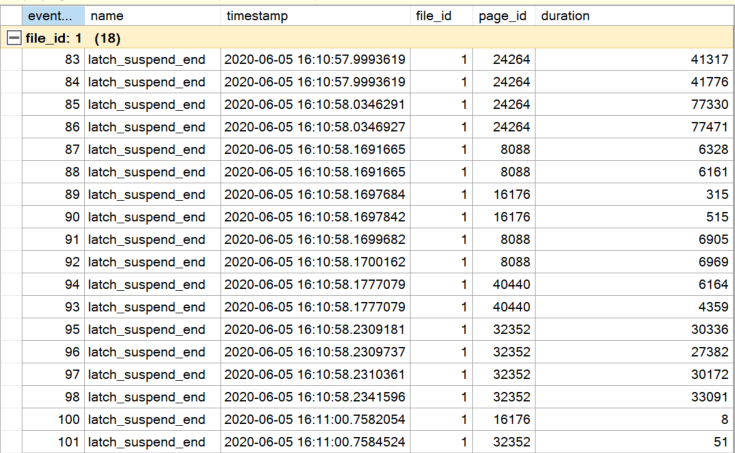Click file_id value in row 90

click(x=464, y=217)
